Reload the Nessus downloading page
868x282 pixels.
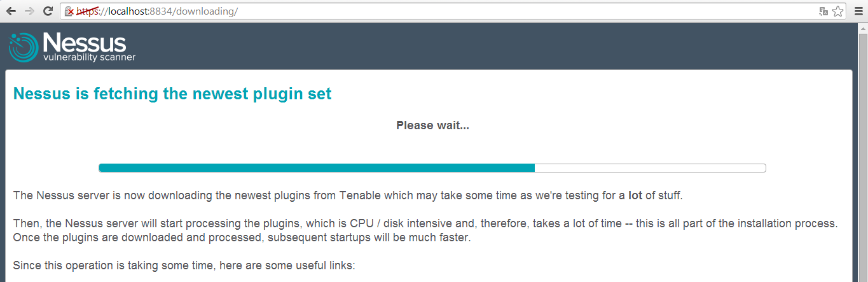(48, 11)
